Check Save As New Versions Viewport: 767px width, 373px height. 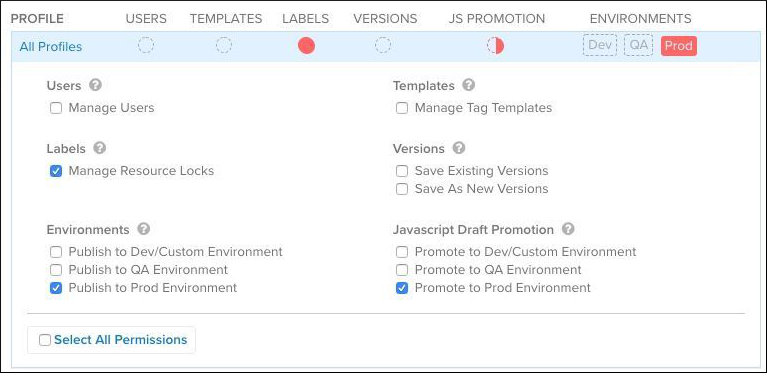[x=402, y=189]
